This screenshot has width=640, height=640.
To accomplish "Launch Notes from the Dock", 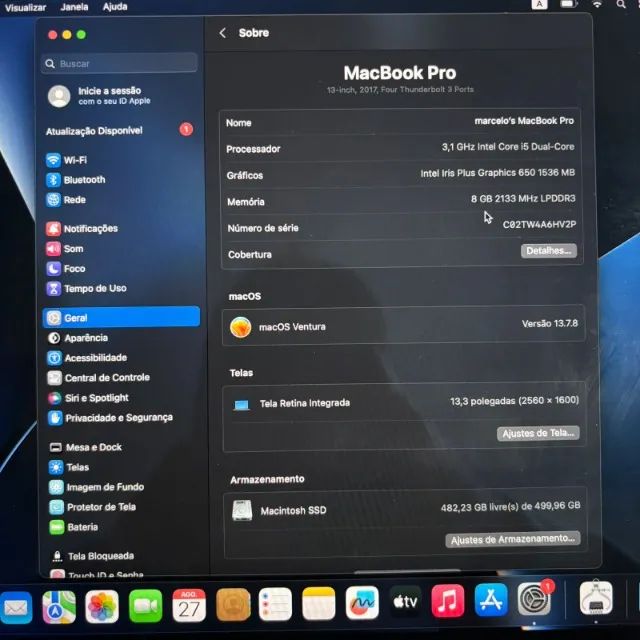I will click(x=319, y=603).
